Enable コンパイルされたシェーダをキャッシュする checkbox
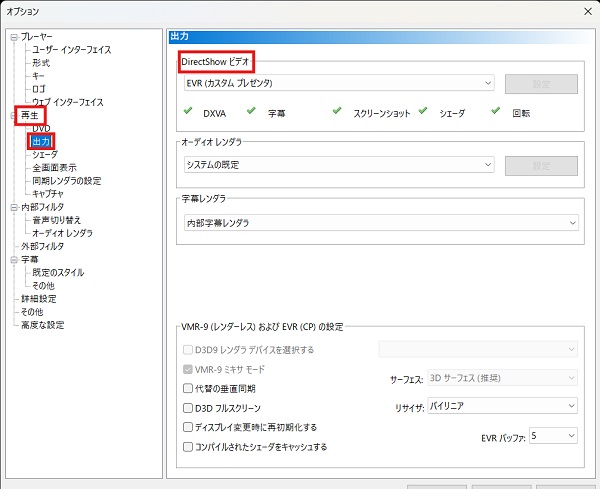 pos(188,446)
